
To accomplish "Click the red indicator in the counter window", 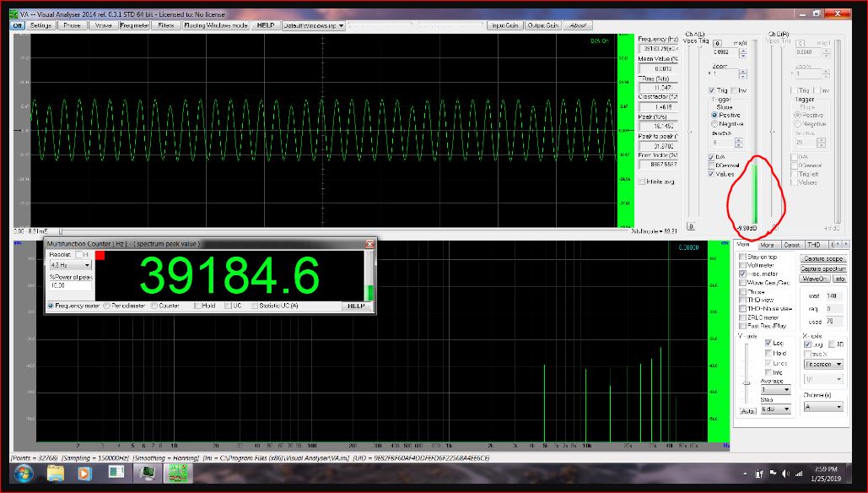I will point(100,254).
